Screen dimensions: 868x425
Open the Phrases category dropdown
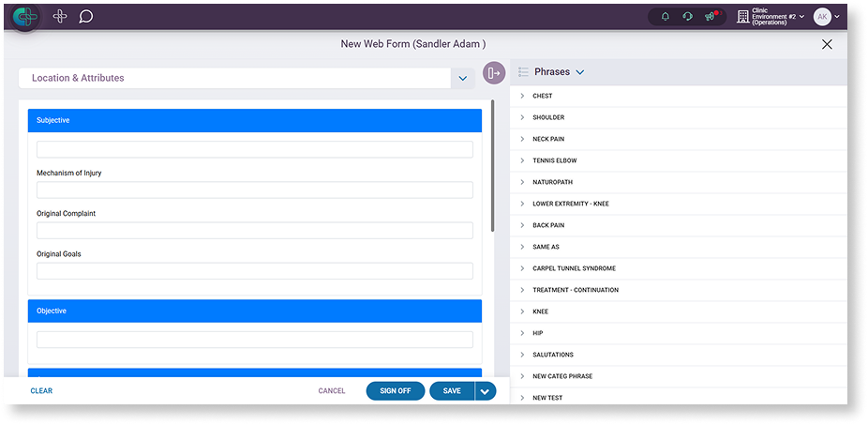click(579, 72)
